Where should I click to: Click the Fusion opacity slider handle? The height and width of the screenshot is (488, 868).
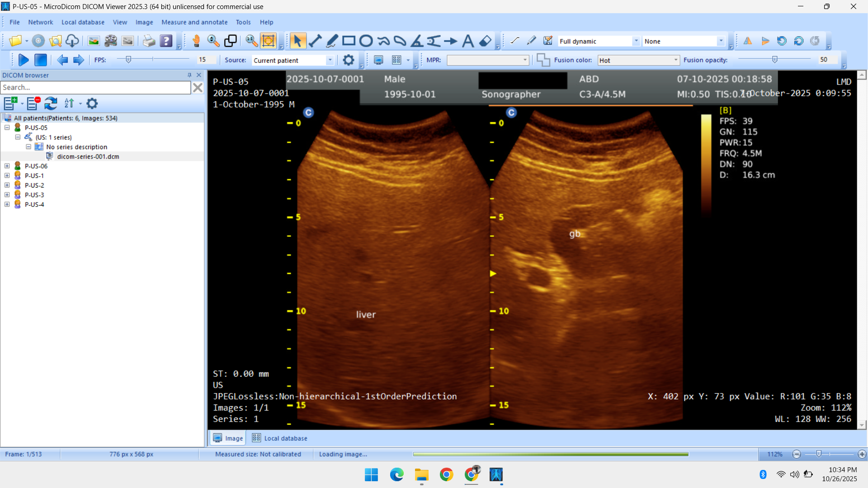[775, 60]
